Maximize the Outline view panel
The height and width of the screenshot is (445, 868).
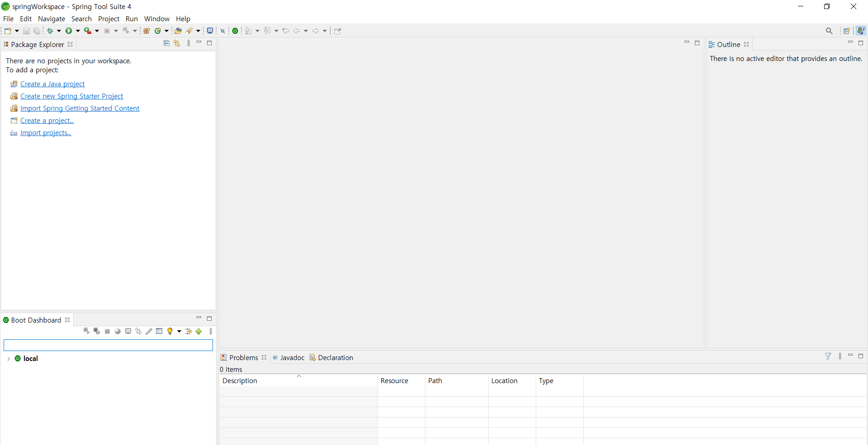point(861,43)
